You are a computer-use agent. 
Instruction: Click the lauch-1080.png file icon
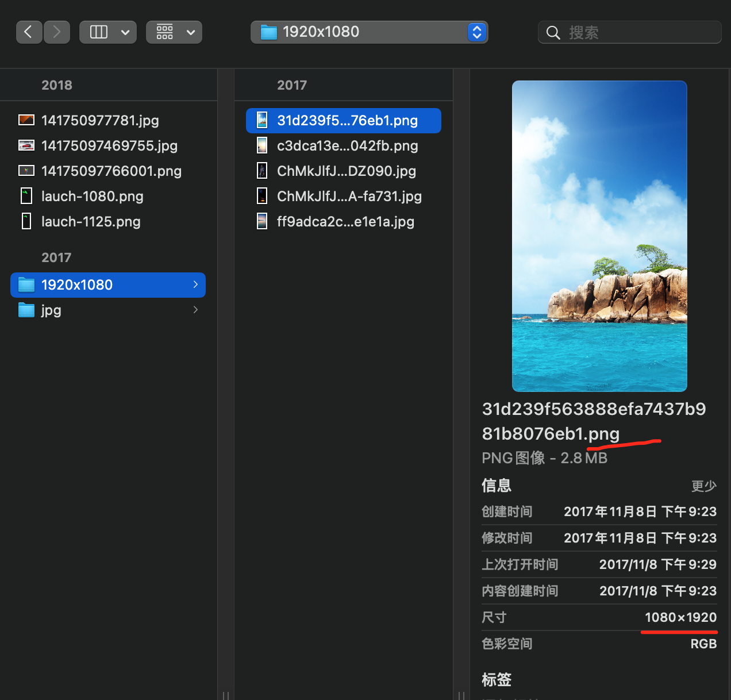[26, 196]
